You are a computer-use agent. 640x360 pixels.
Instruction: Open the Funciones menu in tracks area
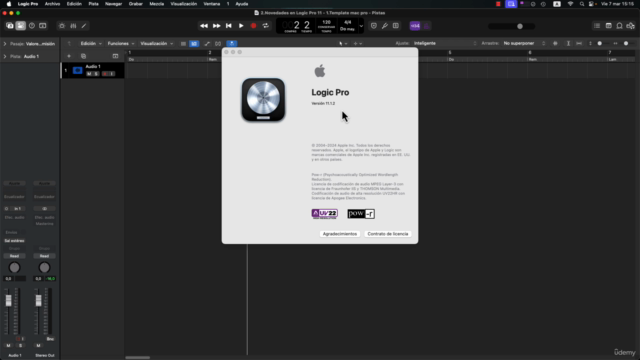(121, 43)
